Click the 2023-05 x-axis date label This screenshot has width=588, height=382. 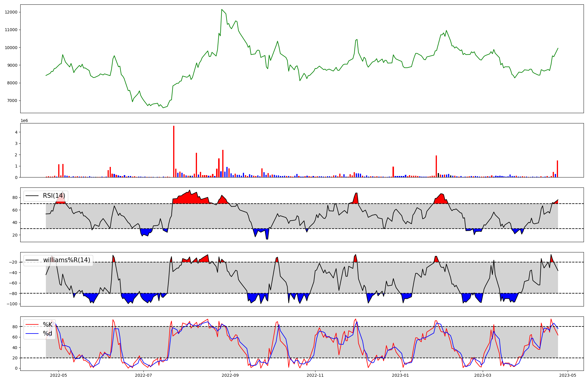click(x=567, y=375)
